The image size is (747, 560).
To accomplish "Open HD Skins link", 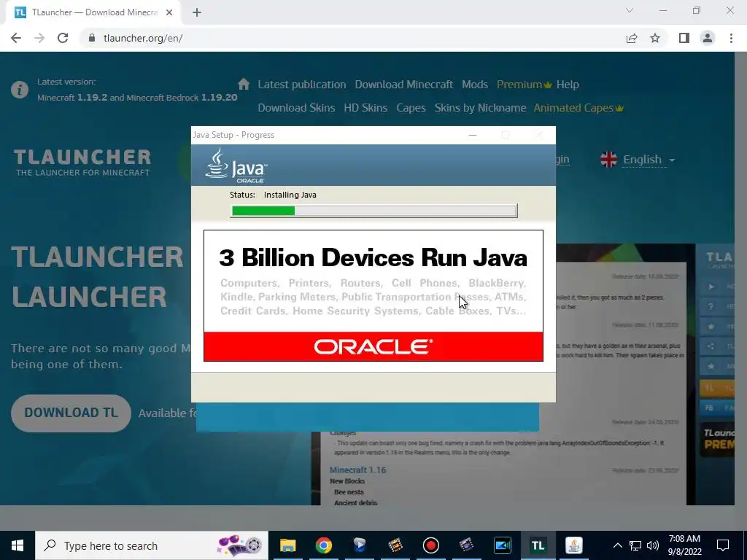I will click(x=365, y=108).
